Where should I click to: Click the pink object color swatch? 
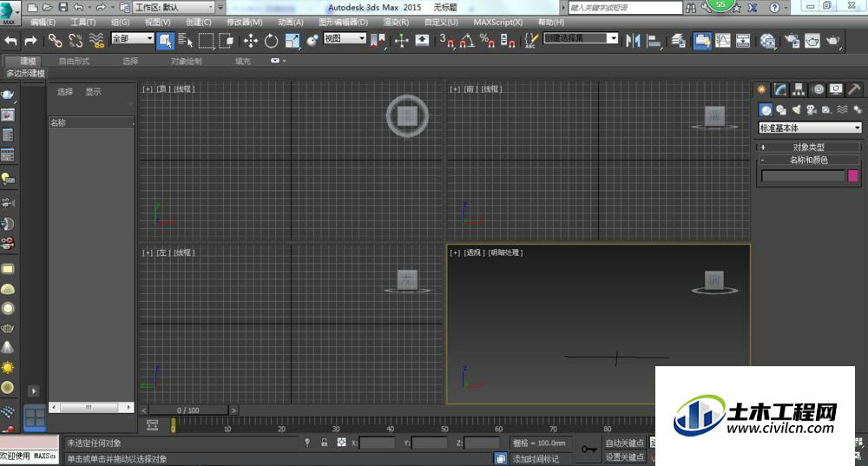[x=853, y=176]
